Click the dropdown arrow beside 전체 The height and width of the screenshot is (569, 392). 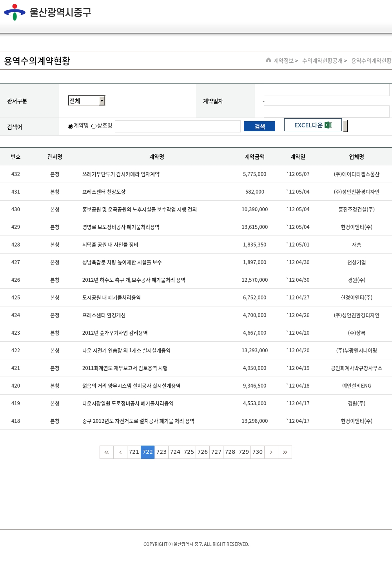click(102, 101)
